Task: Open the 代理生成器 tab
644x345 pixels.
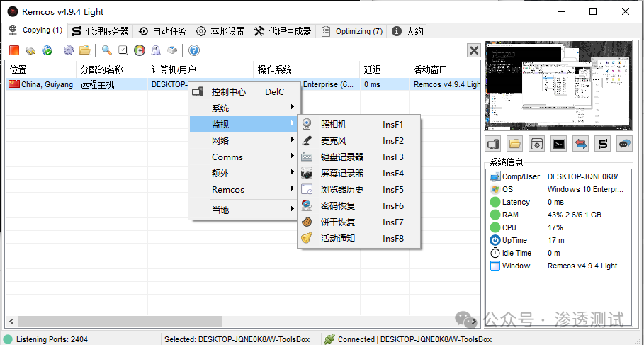Action: [x=283, y=31]
